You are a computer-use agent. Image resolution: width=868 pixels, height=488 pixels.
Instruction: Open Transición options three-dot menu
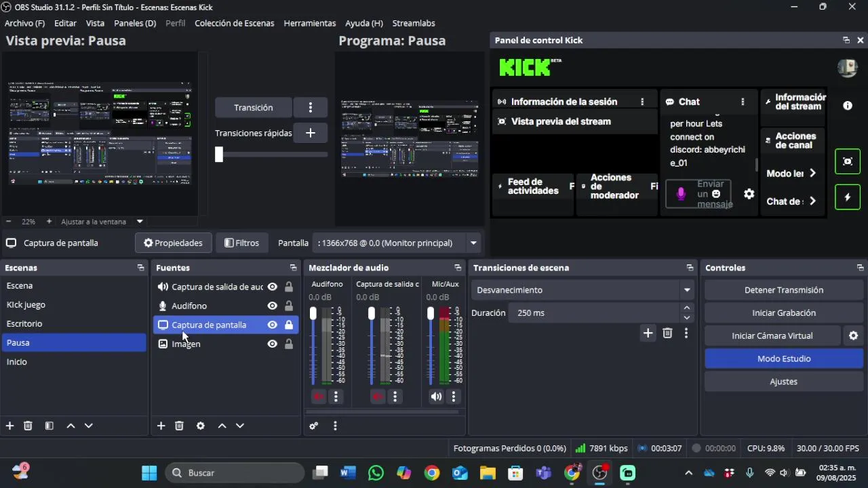tap(311, 108)
